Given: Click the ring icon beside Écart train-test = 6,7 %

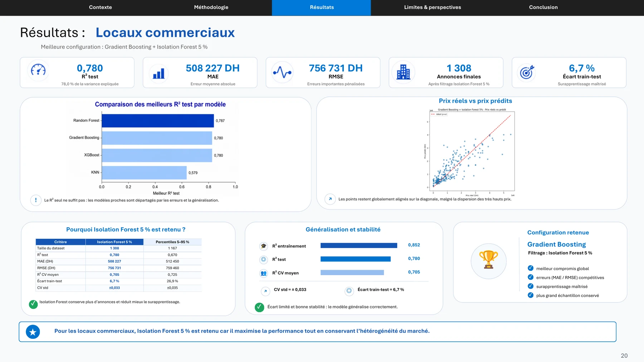Looking at the screenshot, I should [x=349, y=291].
